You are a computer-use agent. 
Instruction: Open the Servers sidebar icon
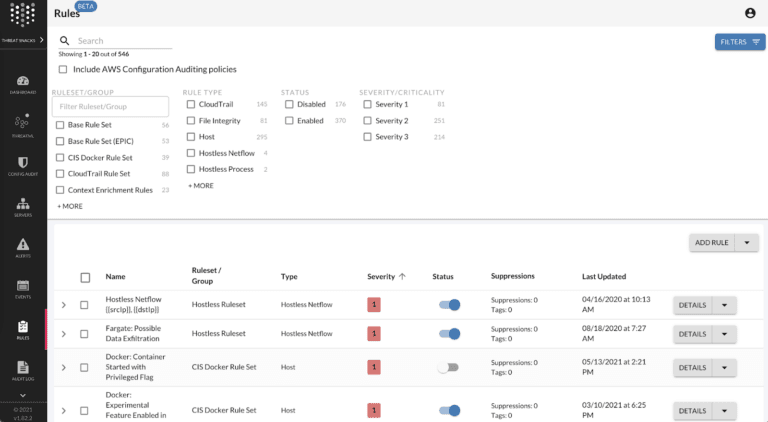tap(22, 207)
